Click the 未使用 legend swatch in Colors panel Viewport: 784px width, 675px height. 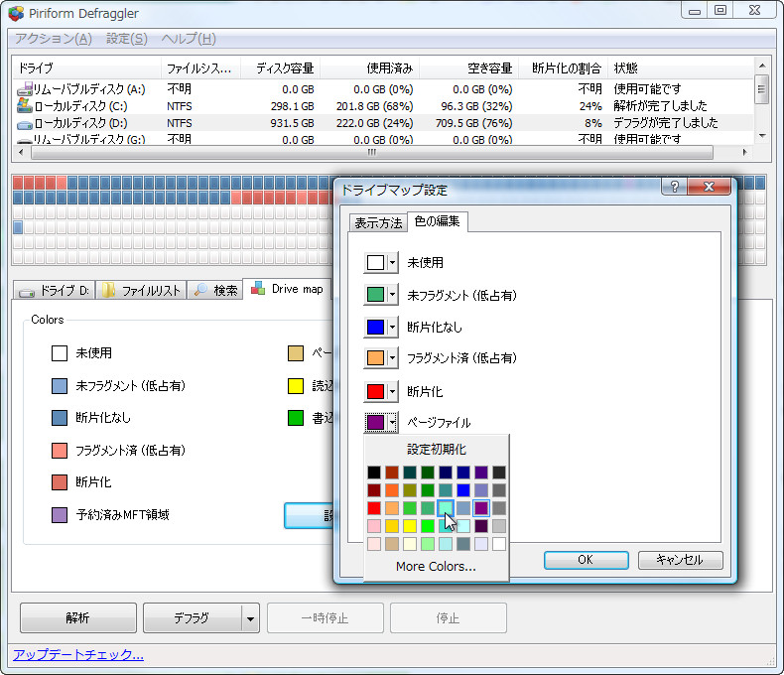pyautogui.click(x=60, y=353)
